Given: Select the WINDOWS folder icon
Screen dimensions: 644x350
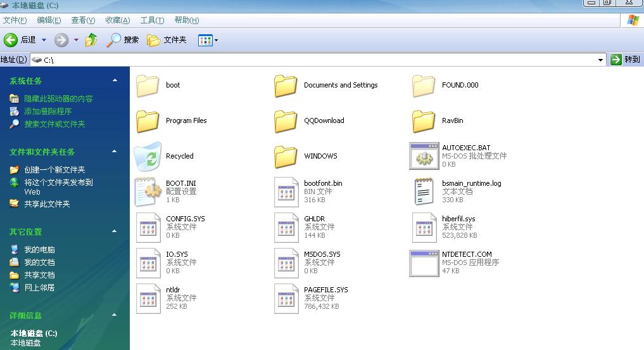Looking at the screenshot, I should pyautogui.click(x=286, y=156).
